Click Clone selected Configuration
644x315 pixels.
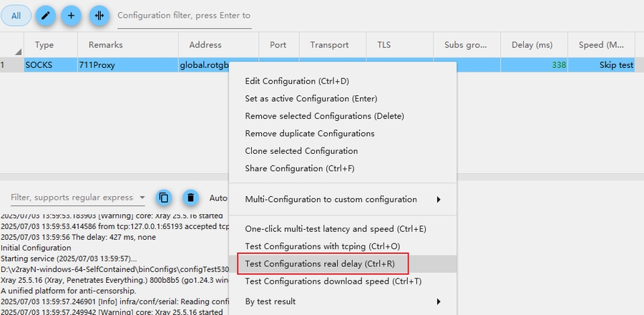(x=301, y=151)
